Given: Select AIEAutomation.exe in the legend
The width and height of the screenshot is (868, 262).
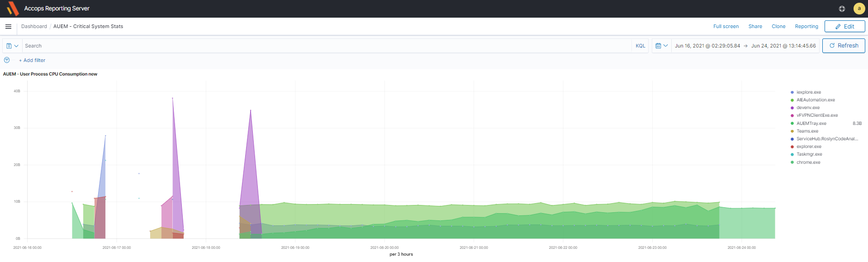Looking at the screenshot, I should pyautogui.click(x=816, y=100).
